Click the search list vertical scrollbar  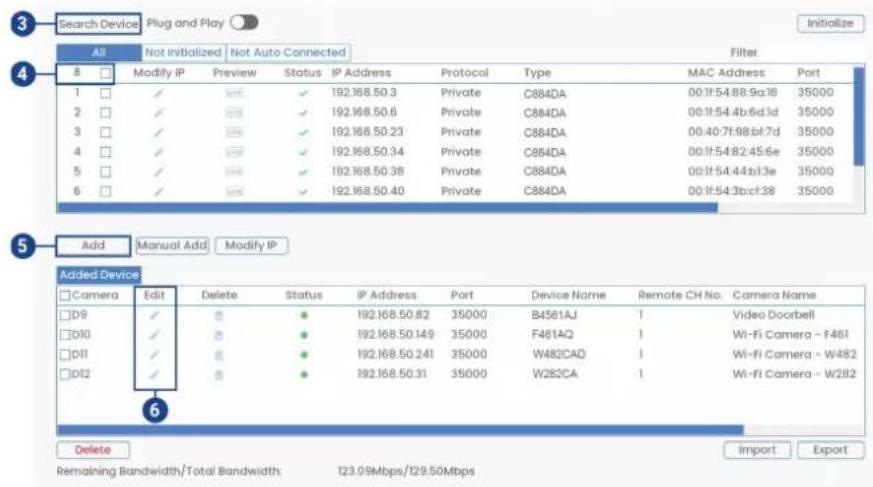pyautogui.click(x=859, y=116)
